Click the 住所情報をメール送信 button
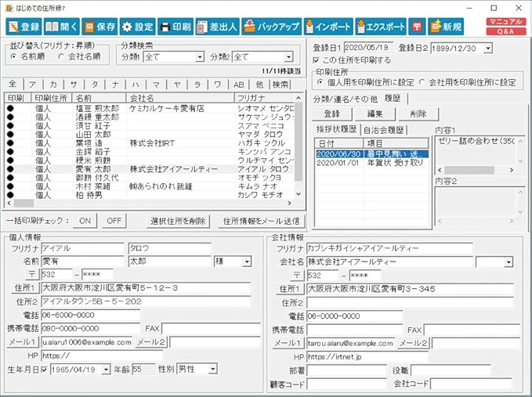Viewport: 532px width, 397px height. coord(261,221)
